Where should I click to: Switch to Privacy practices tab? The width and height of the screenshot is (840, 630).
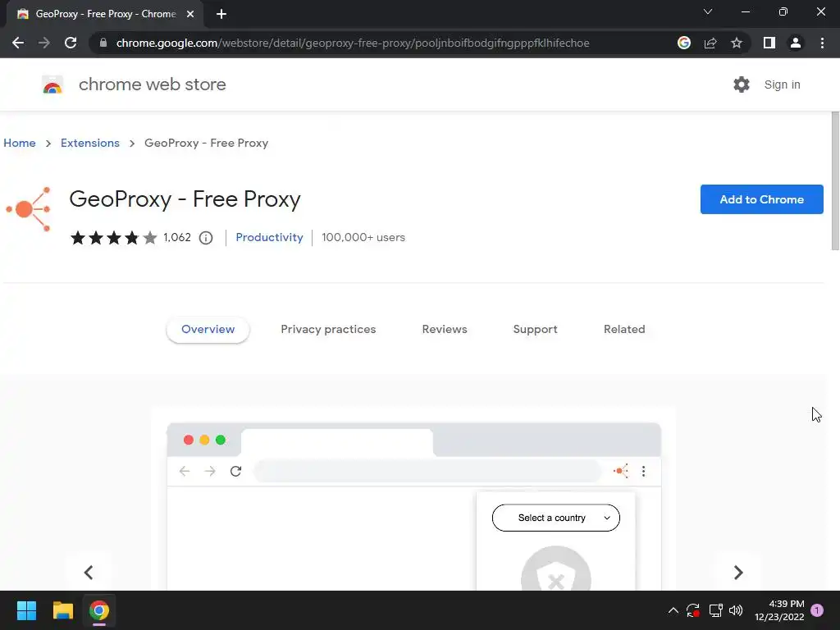coord(328,330)
